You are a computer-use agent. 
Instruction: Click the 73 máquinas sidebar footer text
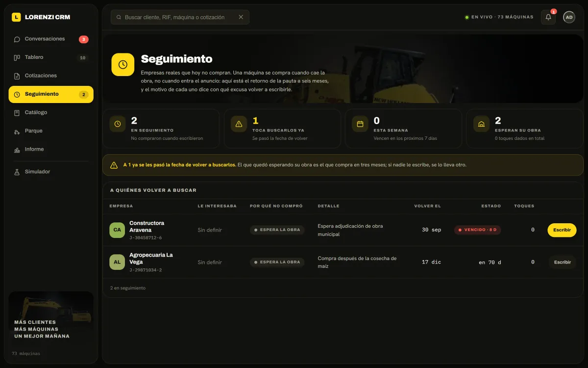pos(26,353)
